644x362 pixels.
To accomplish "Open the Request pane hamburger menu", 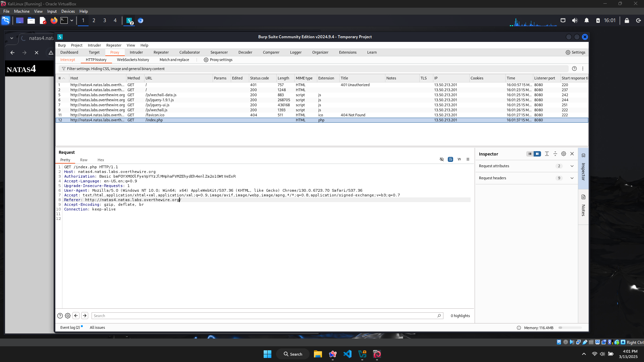I will point(468,160).
